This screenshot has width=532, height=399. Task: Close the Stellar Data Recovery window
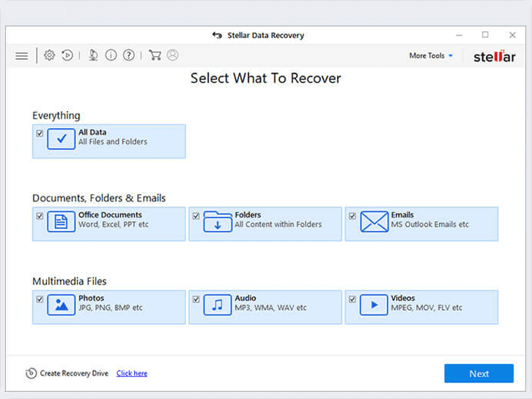click(x=512, y=35)
